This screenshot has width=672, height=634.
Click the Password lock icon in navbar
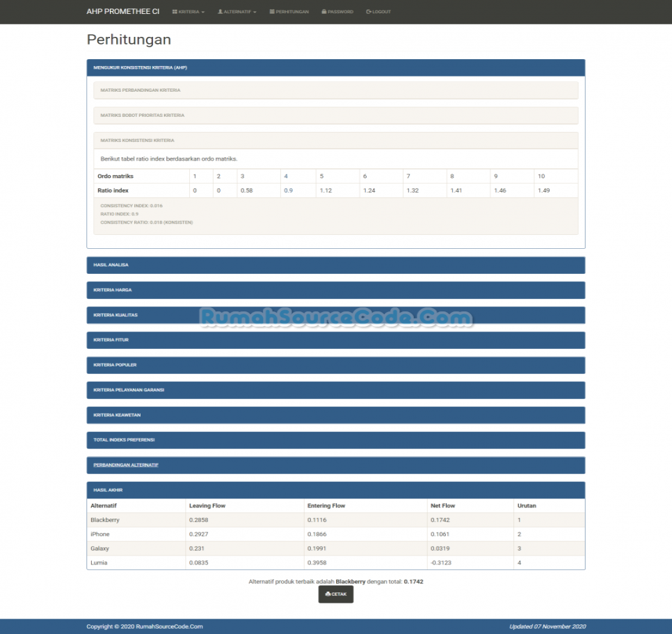coord(324,12)
